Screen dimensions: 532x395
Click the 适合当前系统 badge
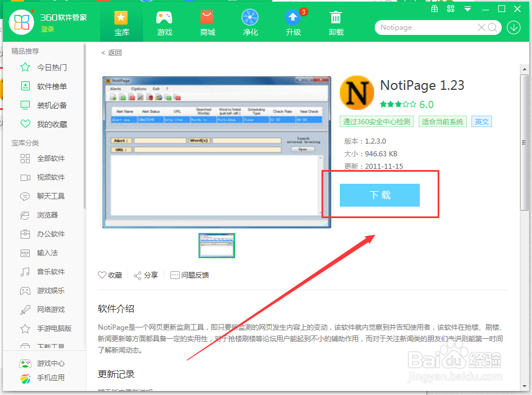442,121
